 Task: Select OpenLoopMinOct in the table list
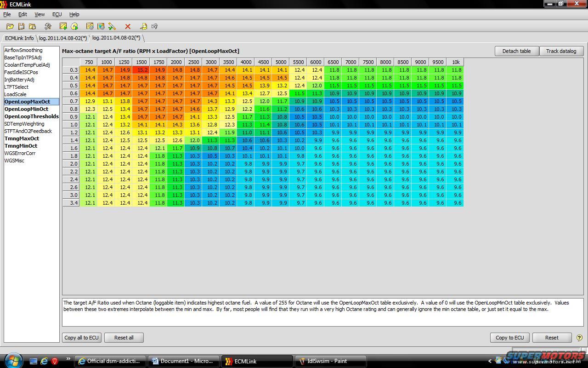point(26,109)
